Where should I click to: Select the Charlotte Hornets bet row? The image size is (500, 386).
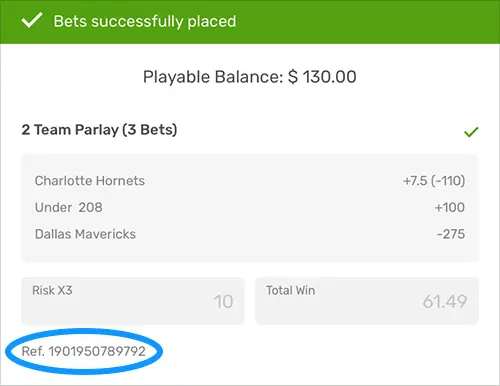[x=250, y=181]
